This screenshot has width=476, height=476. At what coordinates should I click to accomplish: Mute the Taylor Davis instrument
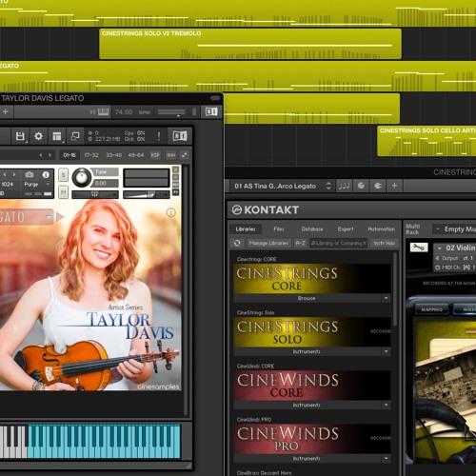(64, 191)
